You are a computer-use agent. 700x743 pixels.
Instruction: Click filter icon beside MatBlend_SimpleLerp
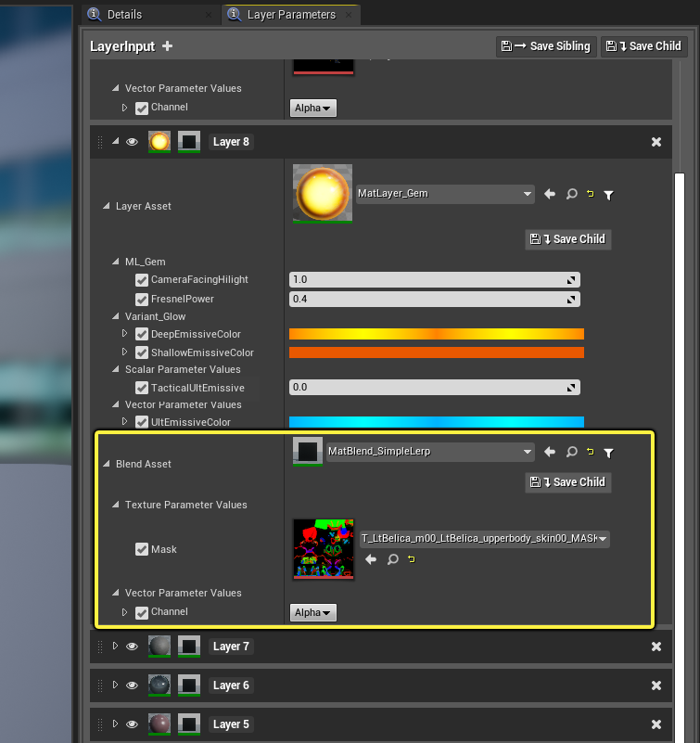pyautogui.click(x=608, y=453)
